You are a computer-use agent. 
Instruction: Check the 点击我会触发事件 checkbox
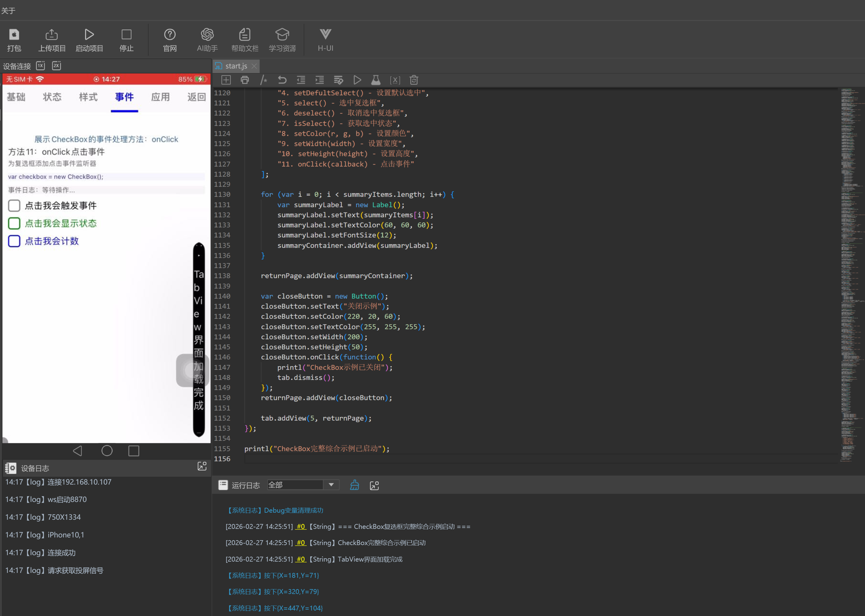click(x=14, y=205)
